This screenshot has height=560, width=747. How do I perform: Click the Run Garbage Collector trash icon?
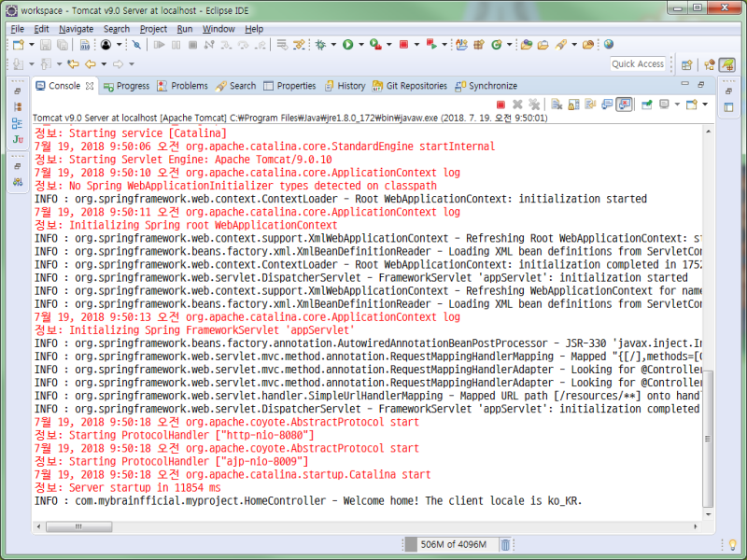(x=505, y=544)
